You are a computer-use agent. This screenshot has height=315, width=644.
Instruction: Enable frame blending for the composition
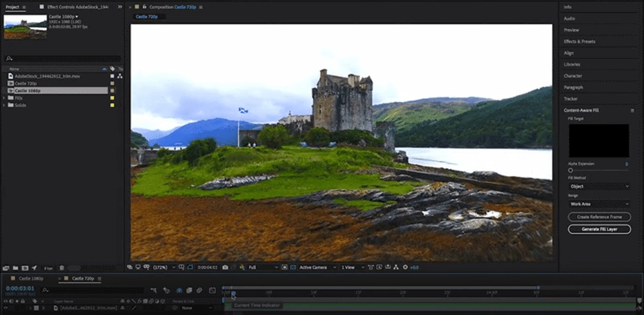point(190,290)
